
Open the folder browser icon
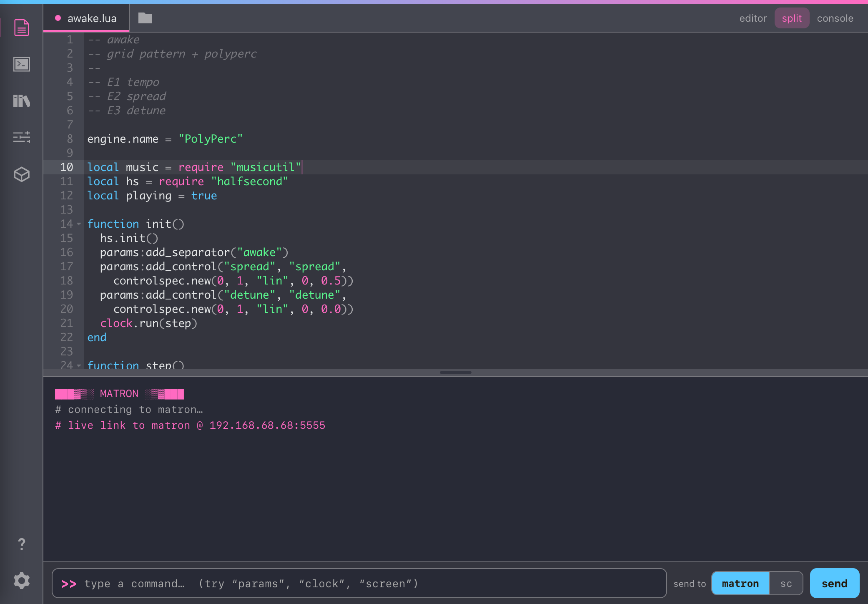click(145, 18)
